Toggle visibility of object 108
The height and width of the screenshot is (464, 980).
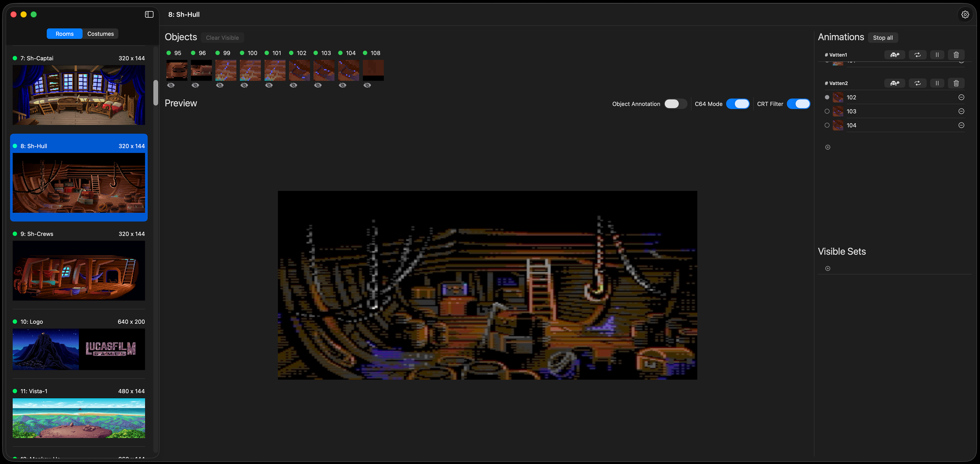click(367, 85)
